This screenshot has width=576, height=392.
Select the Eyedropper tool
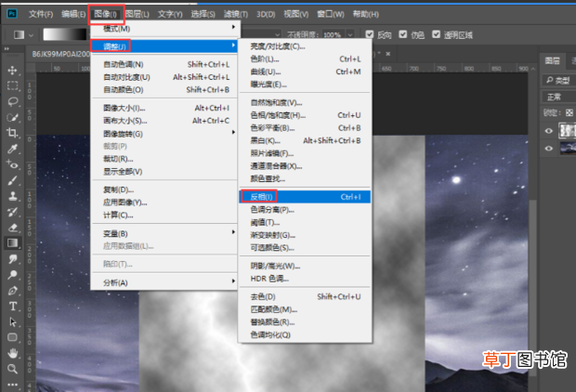[x=12, y=149]
